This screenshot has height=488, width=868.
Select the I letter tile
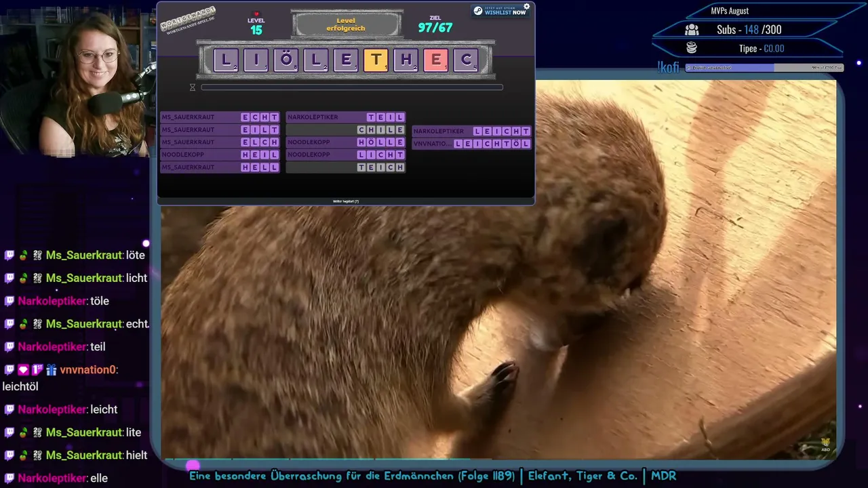point(256,60)
